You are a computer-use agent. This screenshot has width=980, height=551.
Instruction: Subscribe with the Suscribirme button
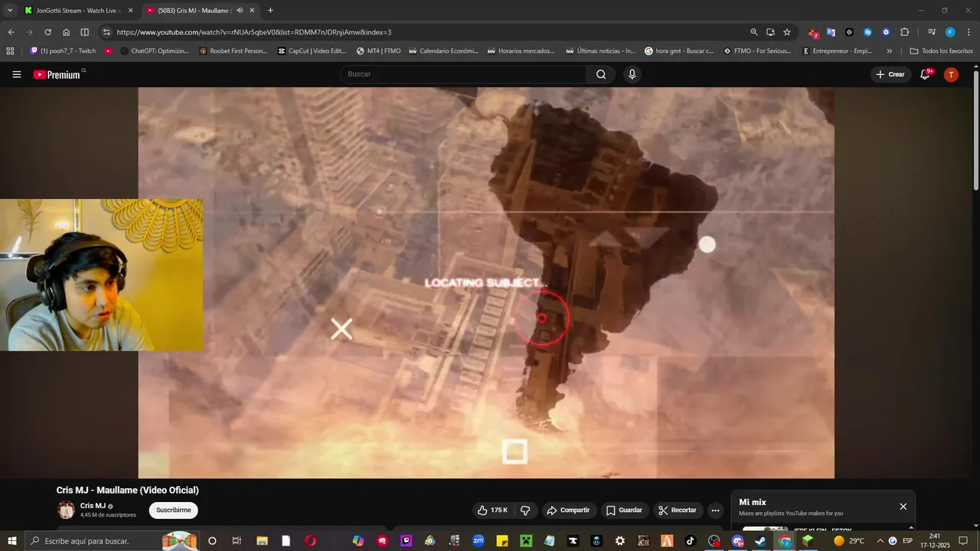[x=174, y=510]
